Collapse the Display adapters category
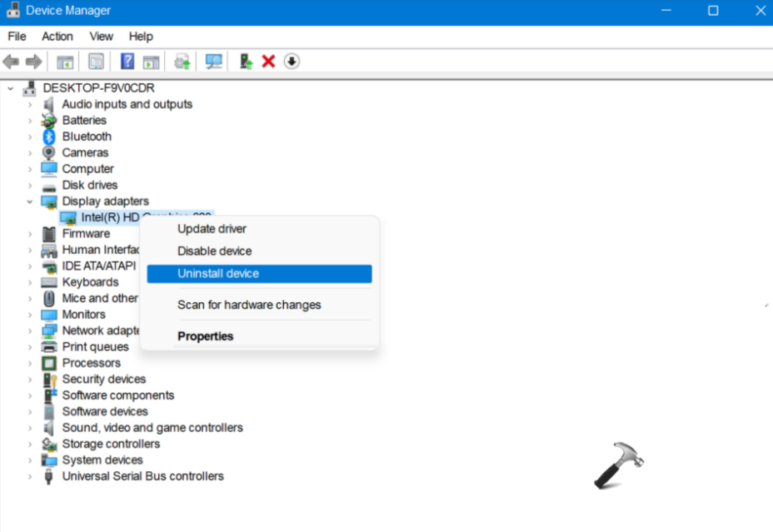The height and width of the screenshot is (532, 773). click(x=30, y=201)
